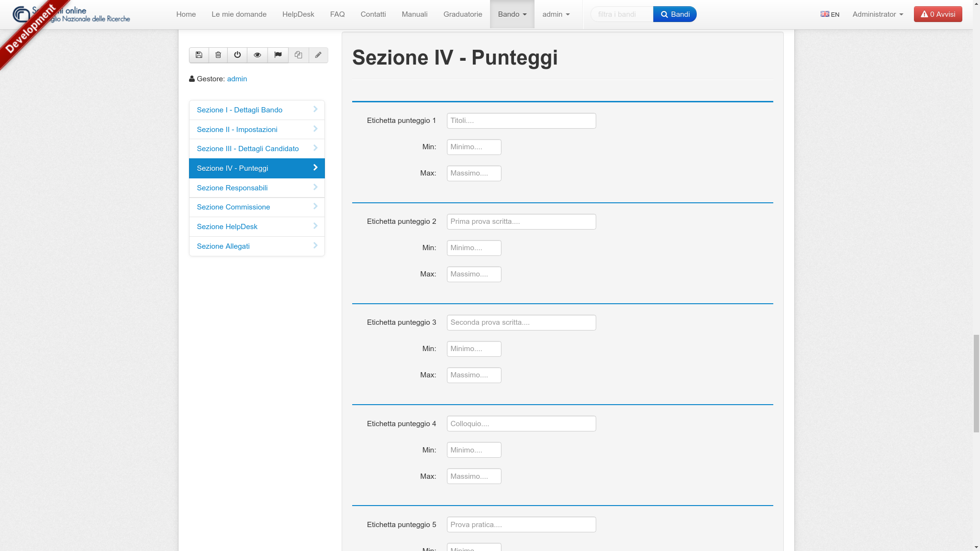Image resolution: width=980 pixels, height=551 pixels.
Task: Switch language with the EN flag
Action: [830, 14]
